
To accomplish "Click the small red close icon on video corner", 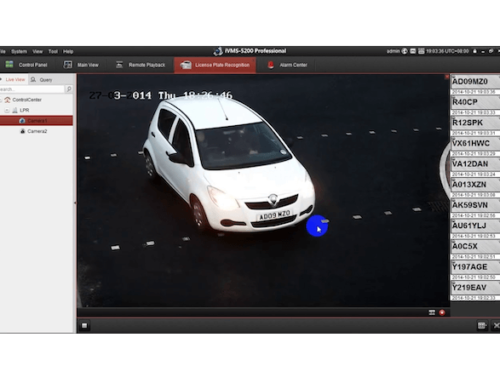I will 447,77.
